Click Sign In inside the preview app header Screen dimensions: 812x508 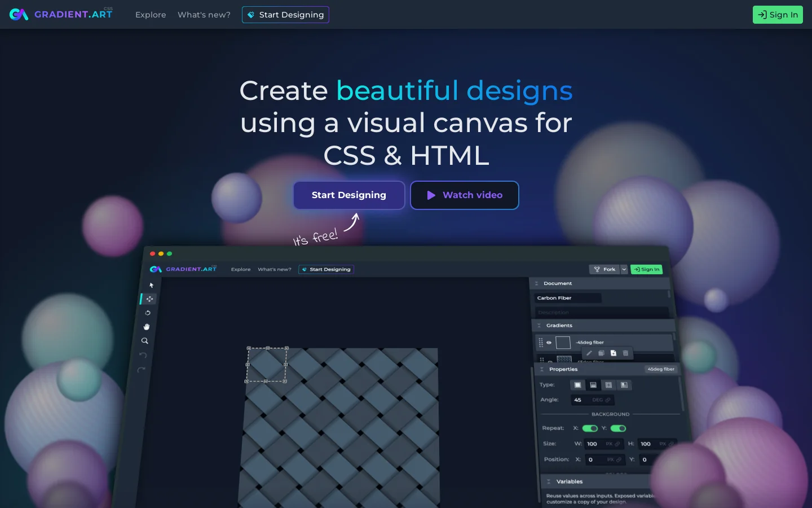(646, 269)
